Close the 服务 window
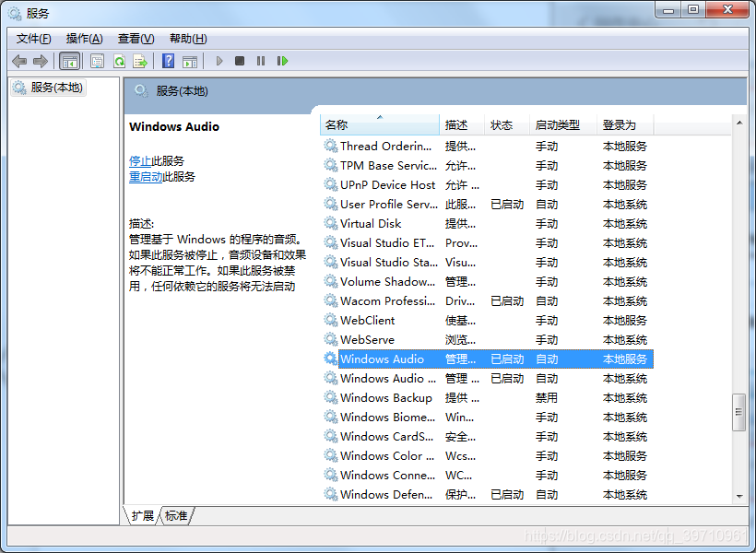 [x=727, y=9]
